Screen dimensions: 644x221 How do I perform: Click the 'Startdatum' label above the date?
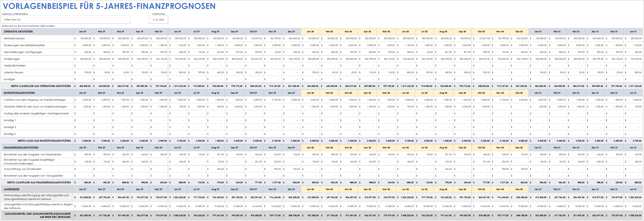[158, 14]
